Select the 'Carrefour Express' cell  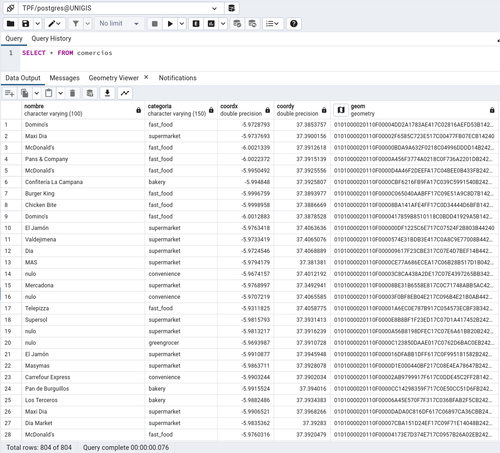(x=83, y=378)
